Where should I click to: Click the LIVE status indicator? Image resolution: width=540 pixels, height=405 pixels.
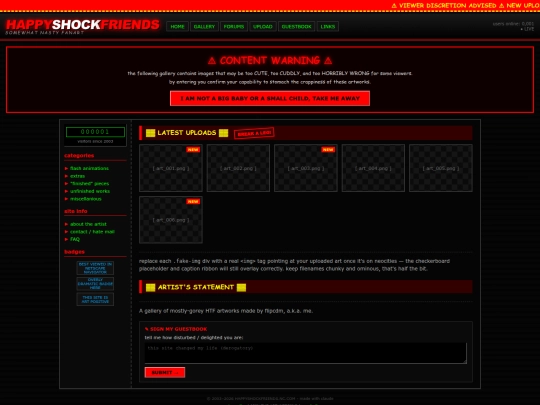(527, 29)
